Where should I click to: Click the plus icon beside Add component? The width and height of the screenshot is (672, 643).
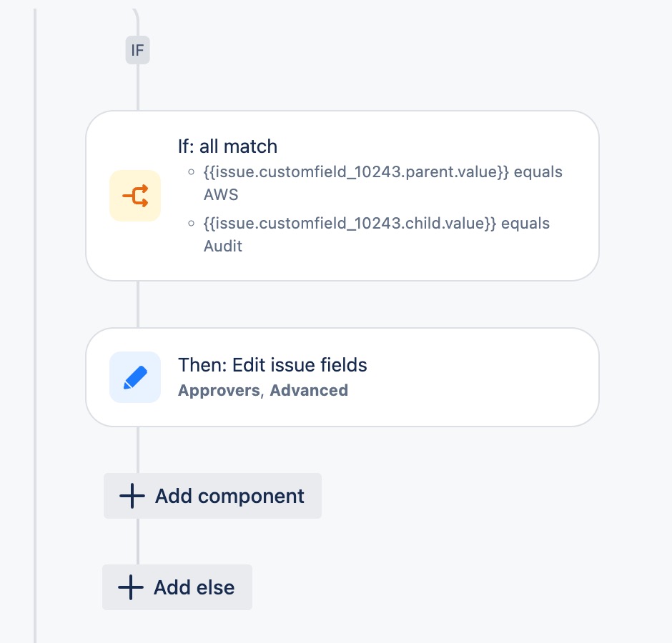click(x=132, y=496)
